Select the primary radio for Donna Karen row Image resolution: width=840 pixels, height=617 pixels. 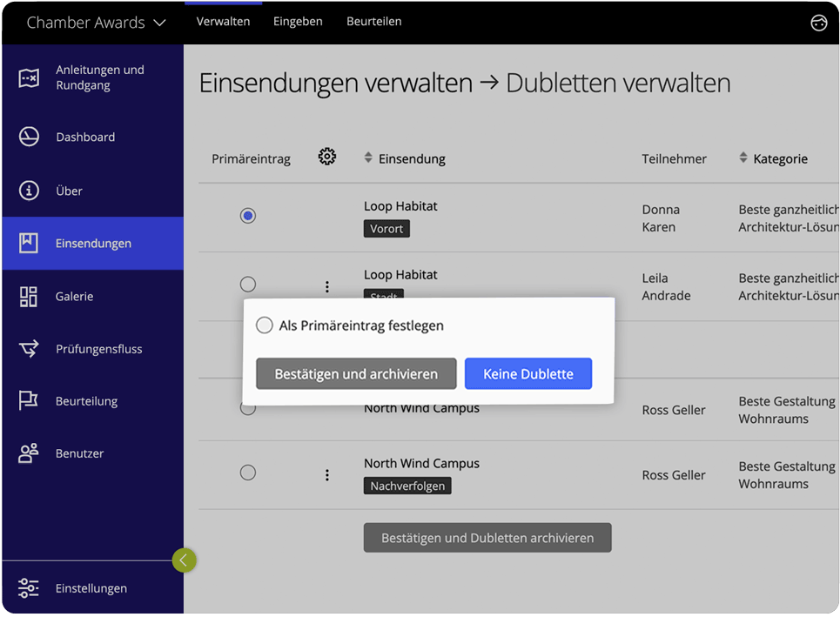pyautogui.click(x=247, y=215)
